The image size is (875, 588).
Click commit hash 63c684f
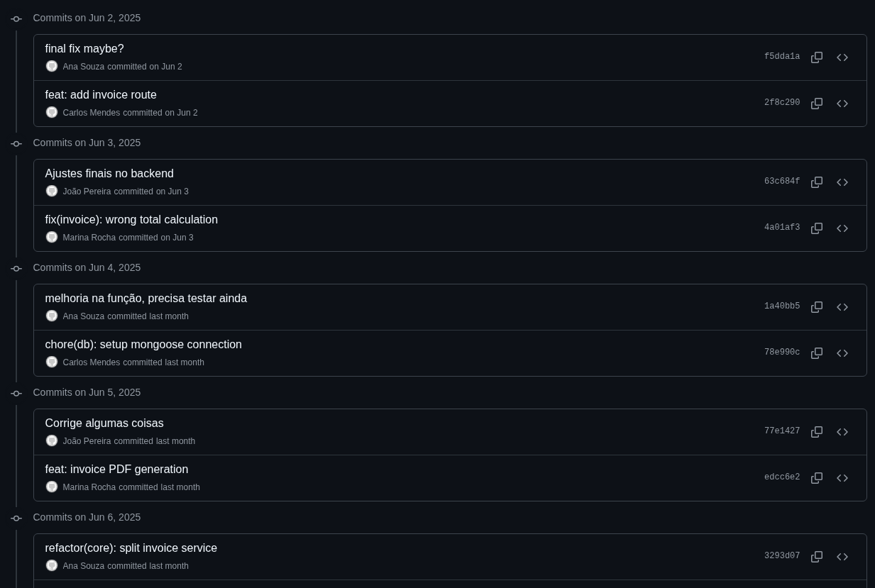pyautogui.click(x=781, y=182)
